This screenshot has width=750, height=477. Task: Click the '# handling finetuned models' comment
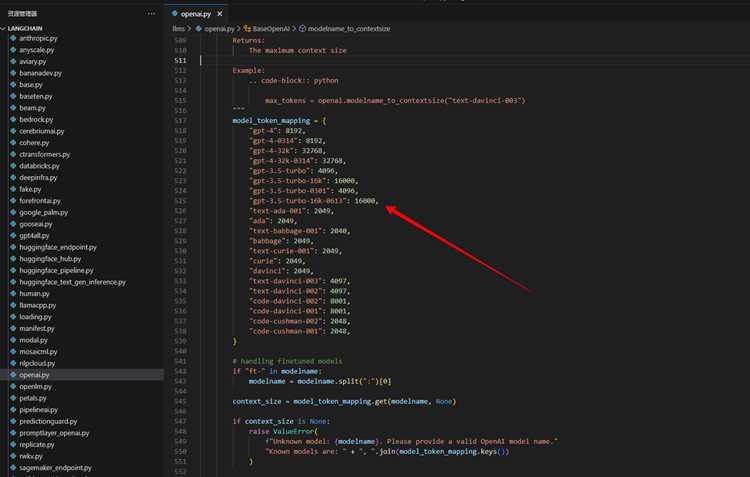pos(287,361)
